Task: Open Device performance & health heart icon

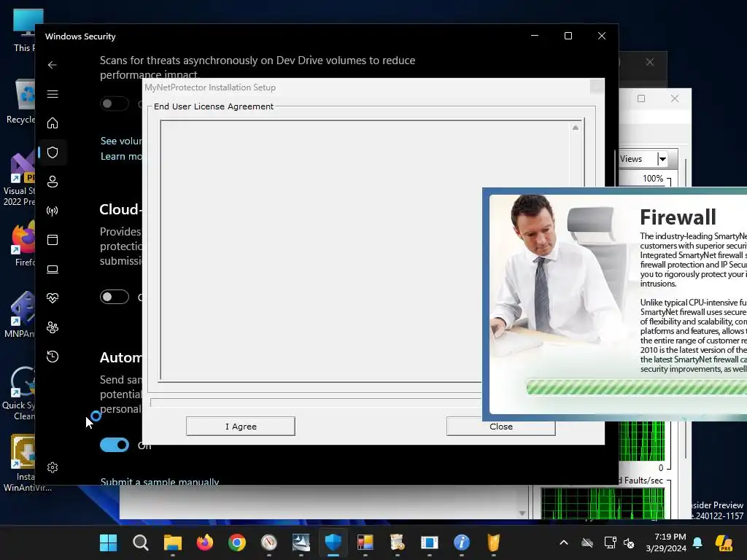Action: [53, 298]
